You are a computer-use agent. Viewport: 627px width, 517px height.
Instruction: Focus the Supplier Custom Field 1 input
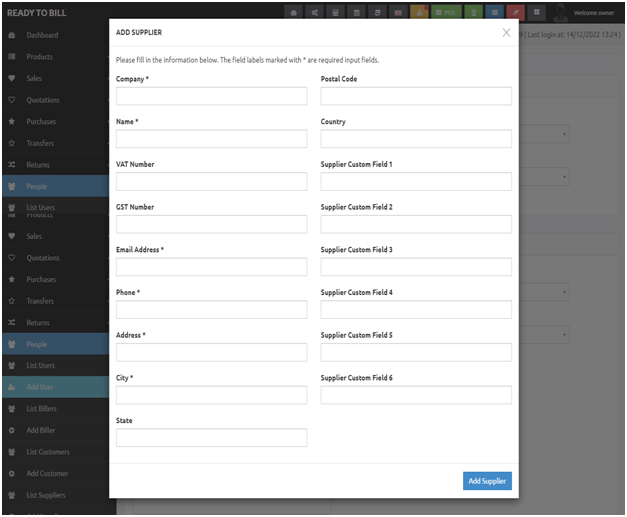coord(416,182)
